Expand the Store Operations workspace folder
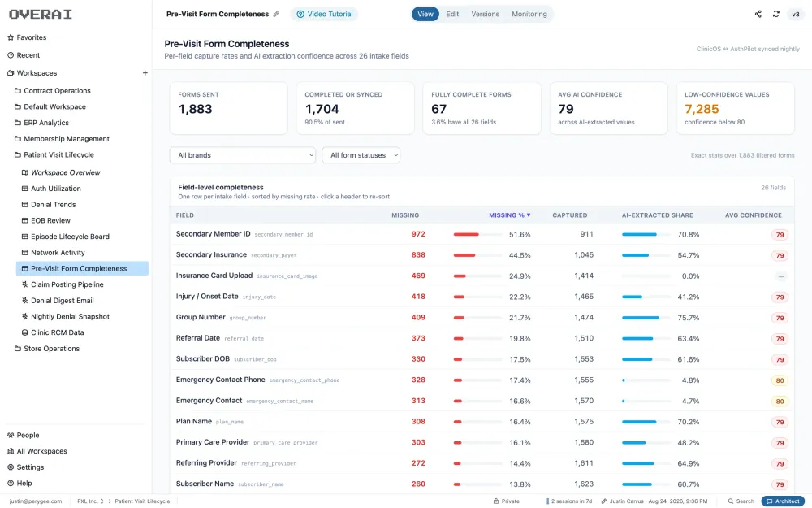The width and height of the screenshot is (812, 508). [x=46, y=349]
